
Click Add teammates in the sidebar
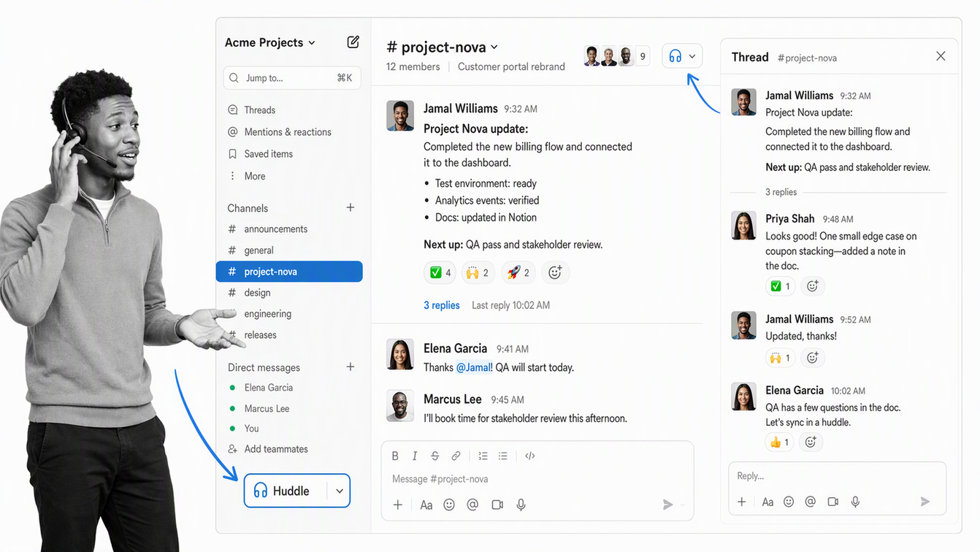coord(268,449)
